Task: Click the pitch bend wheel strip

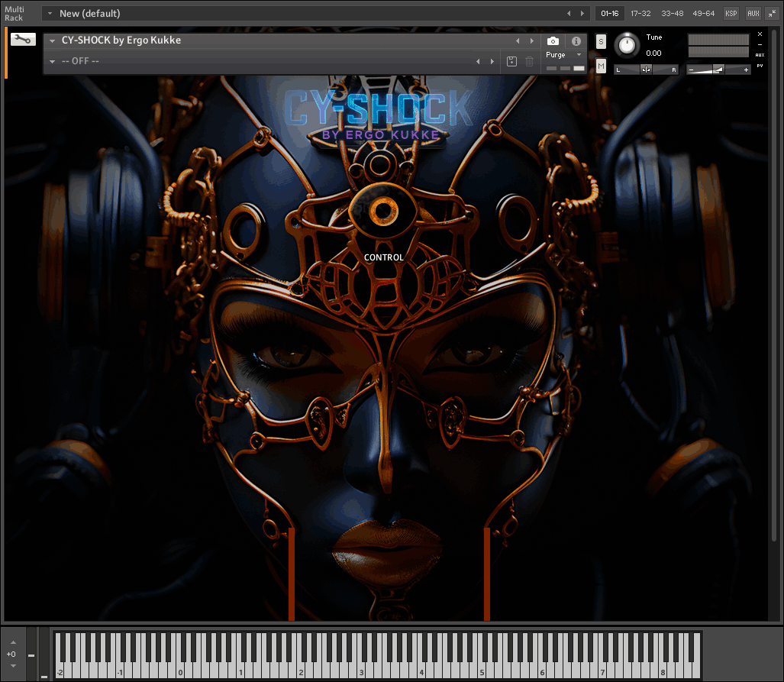Action: tap(31, 654)
